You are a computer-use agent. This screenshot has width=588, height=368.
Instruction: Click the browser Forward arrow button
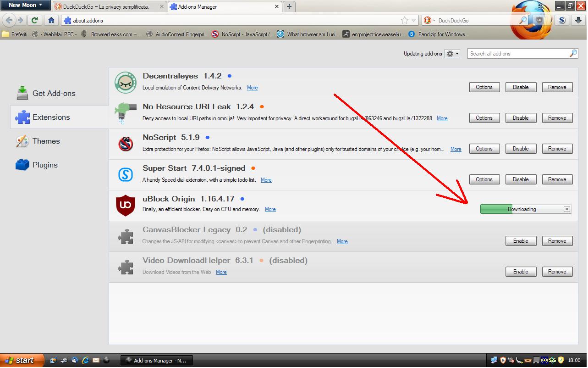(x=20, y=20)
